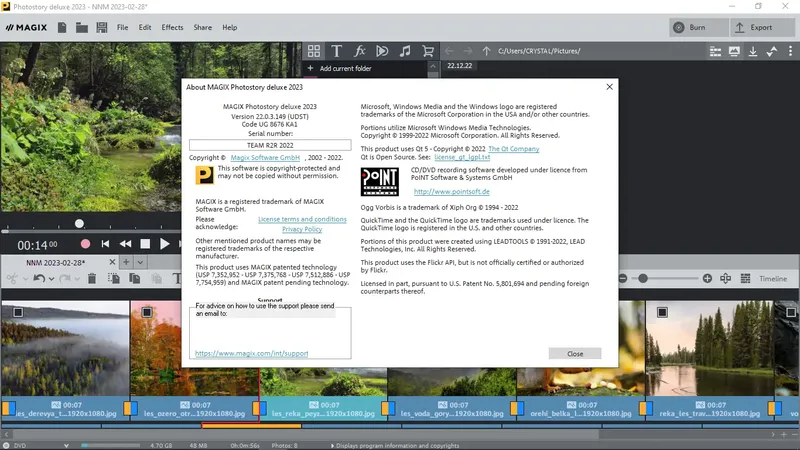
Task: Open License terms and conditions link
Action: pos(302,219)
